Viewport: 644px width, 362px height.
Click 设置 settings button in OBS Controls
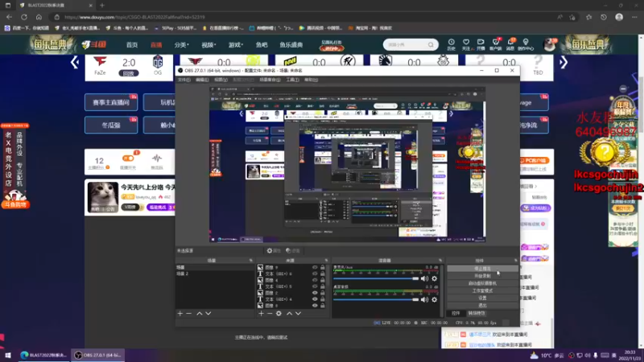[482, 298]
